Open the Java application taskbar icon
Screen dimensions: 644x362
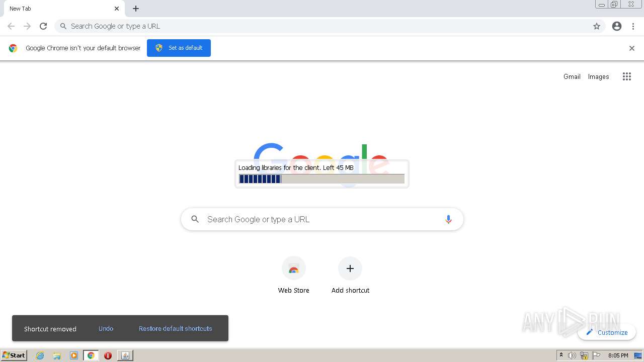[x=125, y=355]
